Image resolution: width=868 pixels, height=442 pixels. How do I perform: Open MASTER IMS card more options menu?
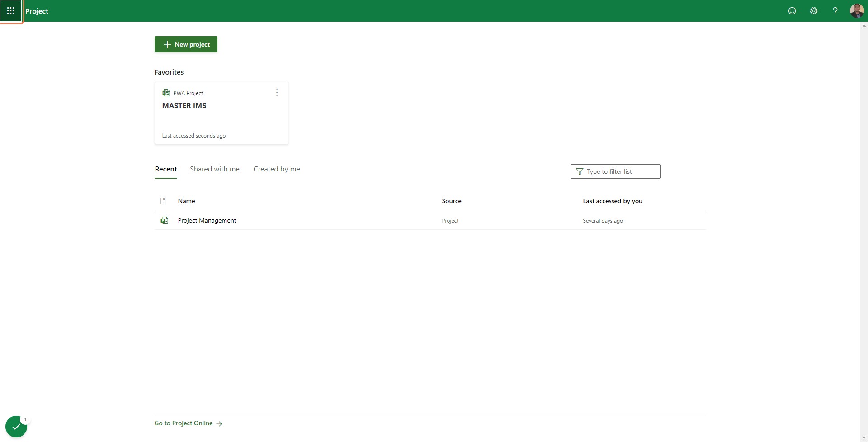[277, 93]
